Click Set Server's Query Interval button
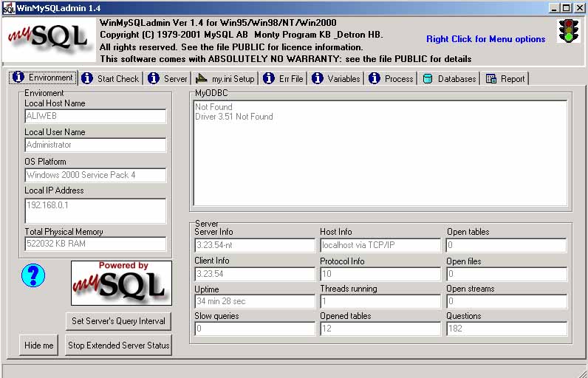This screenshot has width=588, height=378. [x=118, y=321]
